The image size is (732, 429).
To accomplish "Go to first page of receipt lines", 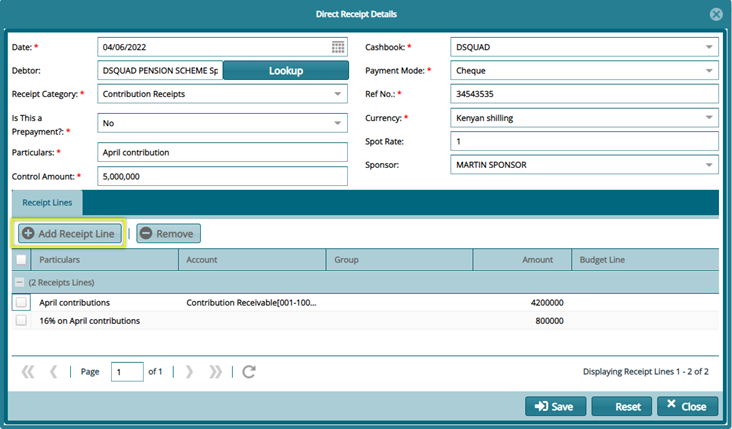I will click(28, 372).
